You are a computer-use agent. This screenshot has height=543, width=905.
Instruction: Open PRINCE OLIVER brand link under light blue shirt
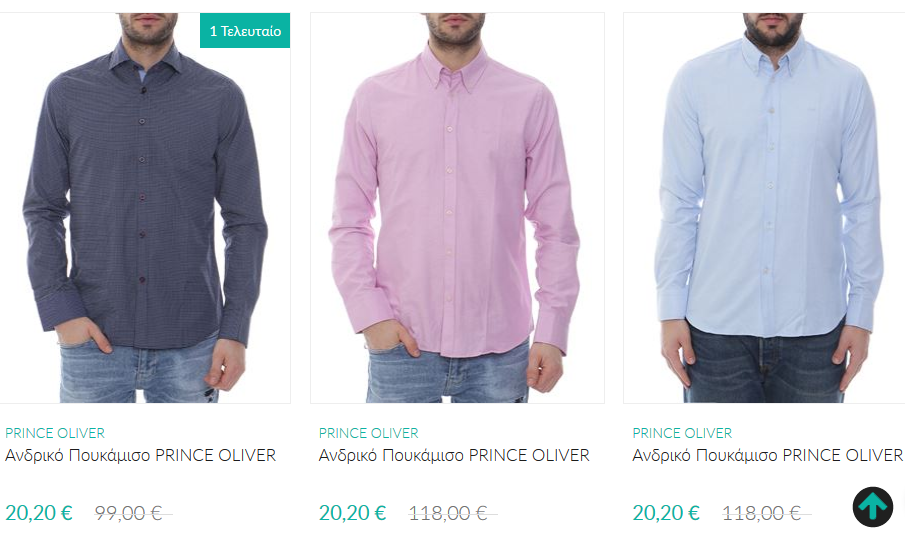[x=682, y=433]
